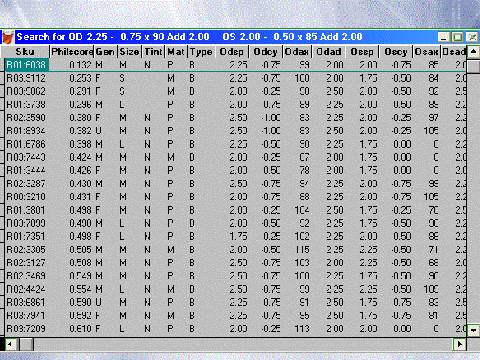
Task: Click the Gen column header
Action: tap(106, 52)
